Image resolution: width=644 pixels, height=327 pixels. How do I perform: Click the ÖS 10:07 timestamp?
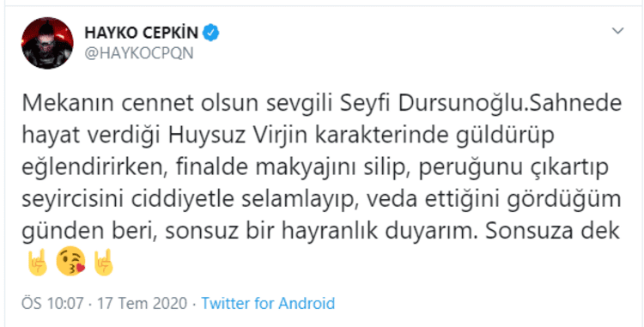pos(52,304)
